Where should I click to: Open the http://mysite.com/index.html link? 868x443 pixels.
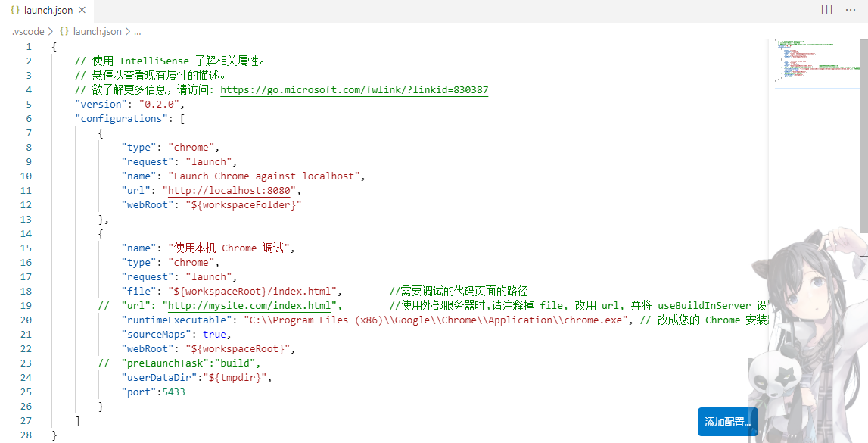pyautogui.click(x=249, y=306)
